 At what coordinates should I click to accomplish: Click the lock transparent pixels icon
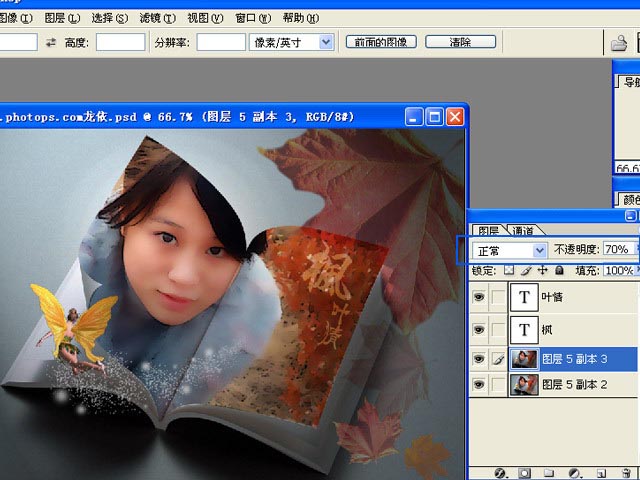tap(508, 271)
